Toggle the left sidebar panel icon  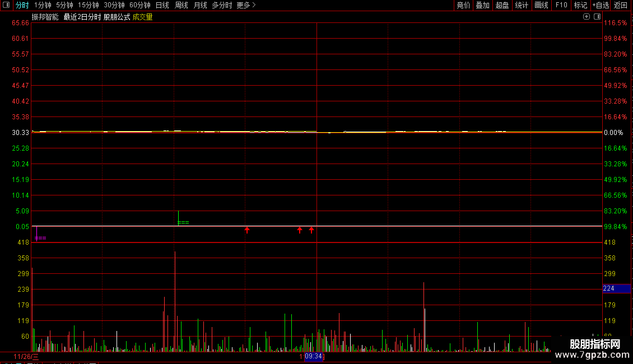(x=6, y=5)
